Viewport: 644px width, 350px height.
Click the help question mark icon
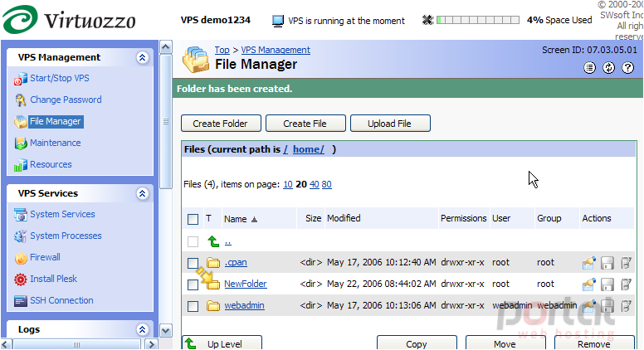coord(628,68)
